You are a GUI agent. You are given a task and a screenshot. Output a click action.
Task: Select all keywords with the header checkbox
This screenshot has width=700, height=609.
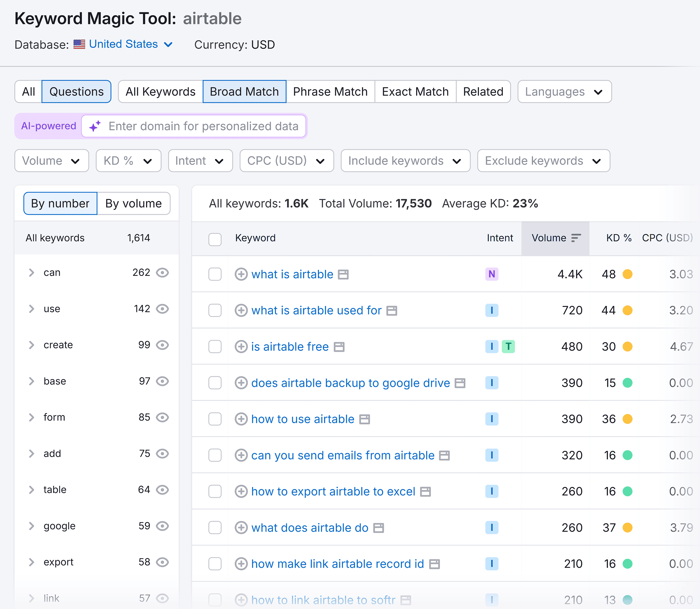pyautogui.click(x=215, y=239)
